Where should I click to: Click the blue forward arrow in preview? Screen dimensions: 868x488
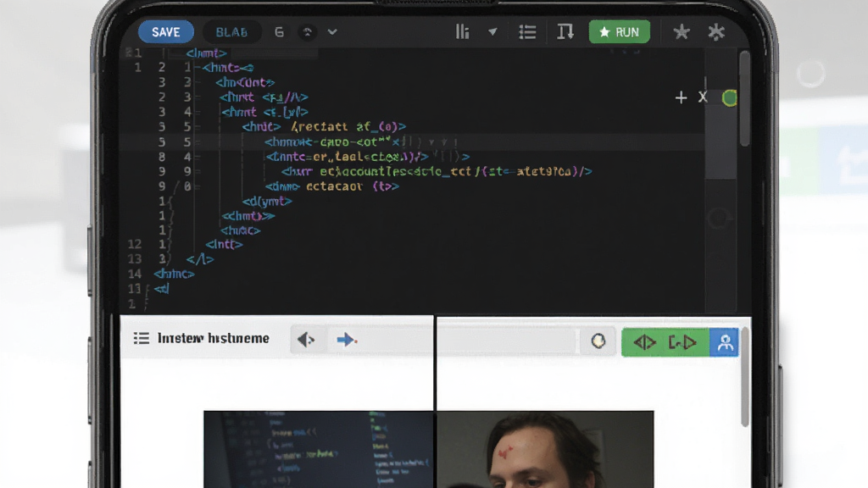(x=347, y=339)
